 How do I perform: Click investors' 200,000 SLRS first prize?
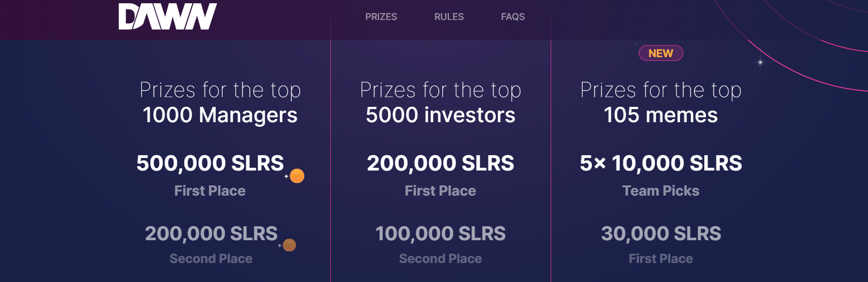click(440, 163)
